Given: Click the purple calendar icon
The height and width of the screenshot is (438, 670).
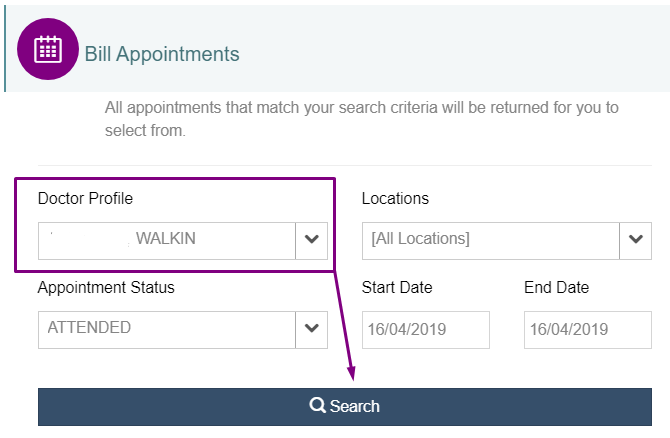Looking at the screenshot, I should tap(48, 49).
